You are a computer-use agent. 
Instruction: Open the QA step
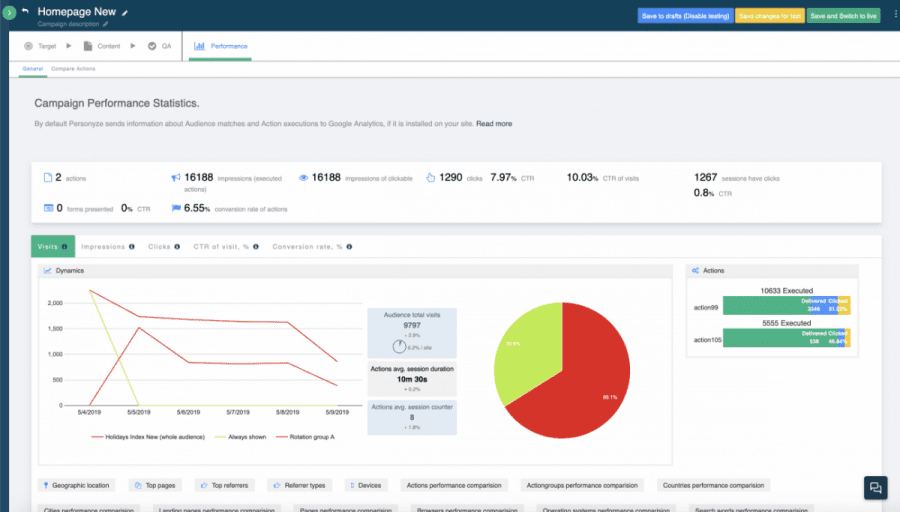(160, 46)
